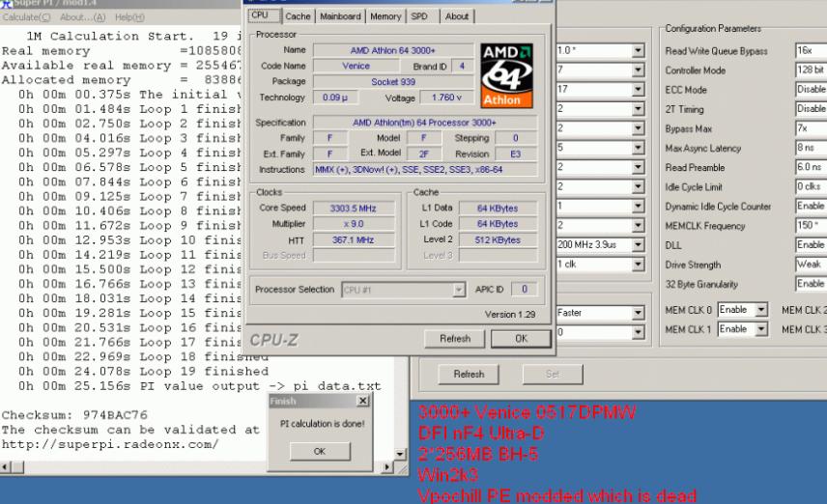Open the Mainboard tab in CPU-Z
This screenshot has width=827, height=504.
(340, 16)
